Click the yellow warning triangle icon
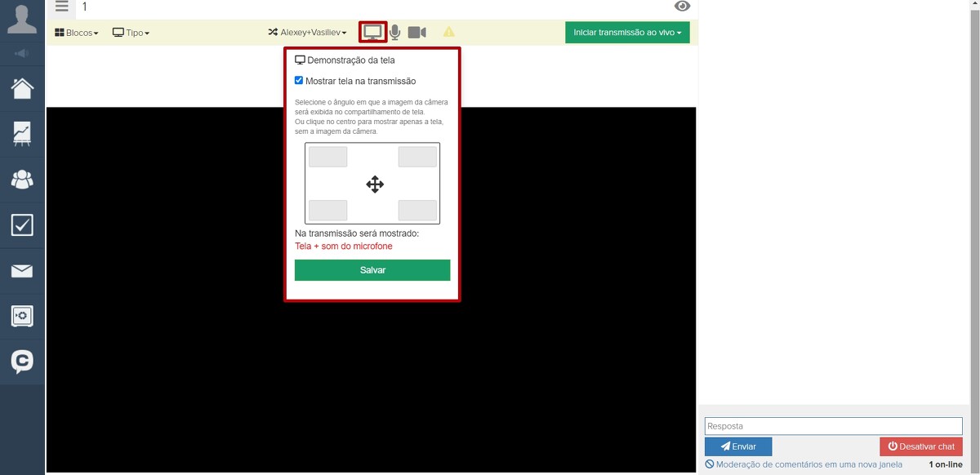This screenshot has height=475, width=980. pos(448,33)
